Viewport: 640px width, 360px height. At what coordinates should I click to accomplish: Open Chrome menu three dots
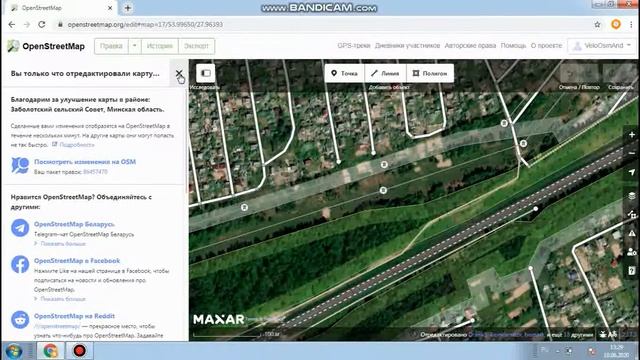(631, 24)
